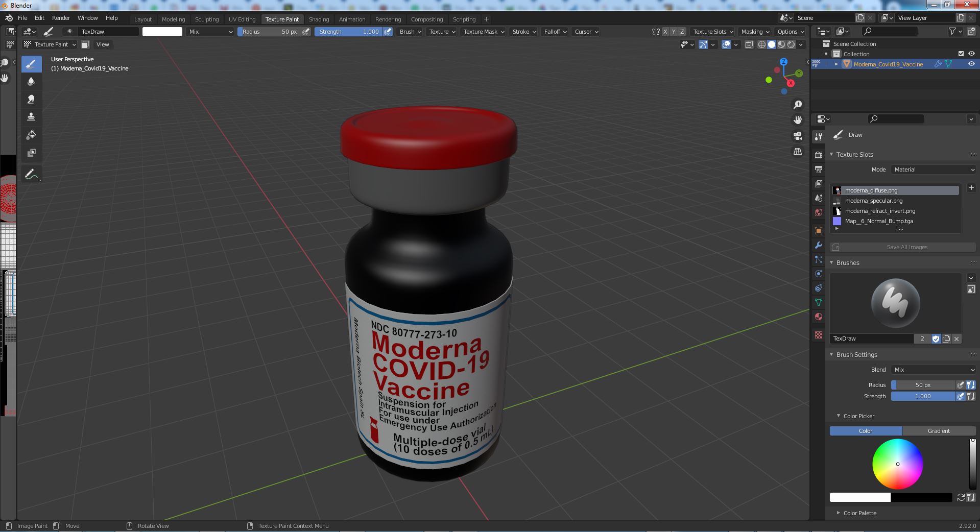
Task: Open the Tool properties tab
Action: pos(819,137)
